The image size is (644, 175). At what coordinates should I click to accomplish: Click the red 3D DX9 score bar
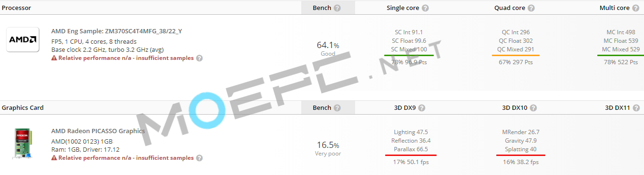click(x=410, y=155)
